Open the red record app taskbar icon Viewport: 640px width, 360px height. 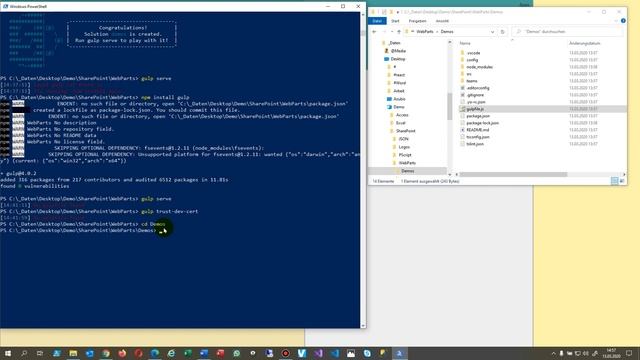point(285,353)
